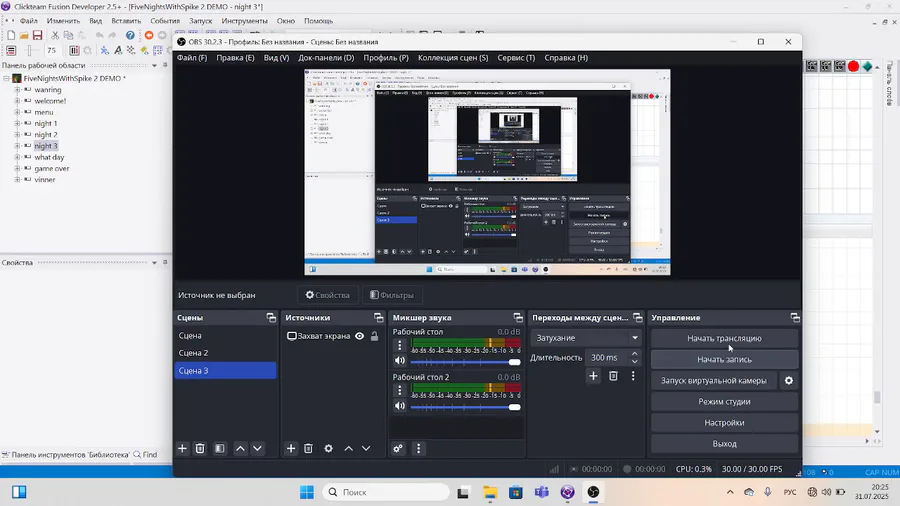Remove transition with trash icon

pos(614,376)
